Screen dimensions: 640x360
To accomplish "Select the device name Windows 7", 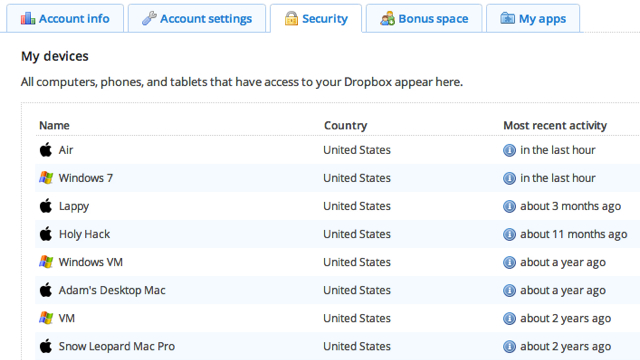I will click(86, 178).
